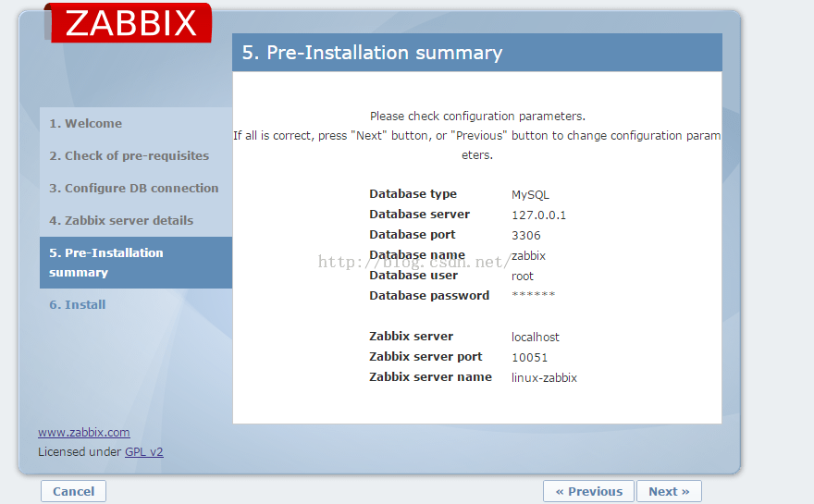Viewport: 814px width, 504px height.
Task: Click the '5. Pre-Installation summary' page heading
Action: point(372,53)
